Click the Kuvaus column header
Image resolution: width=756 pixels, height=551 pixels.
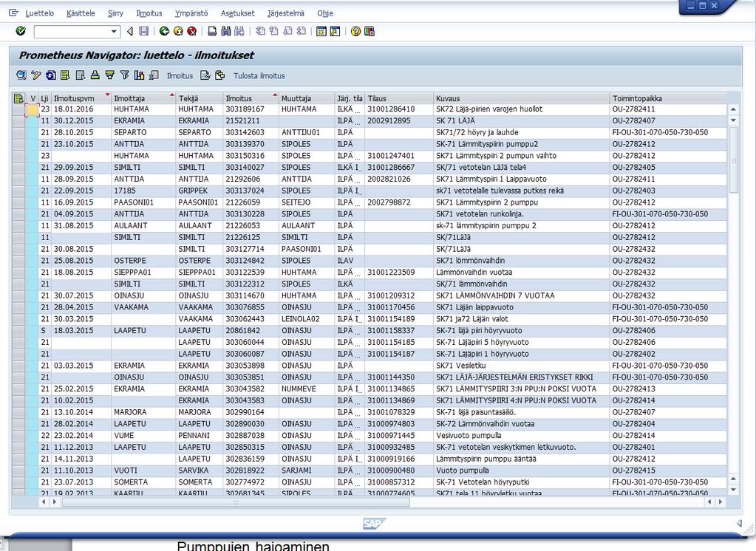(521, 98)
